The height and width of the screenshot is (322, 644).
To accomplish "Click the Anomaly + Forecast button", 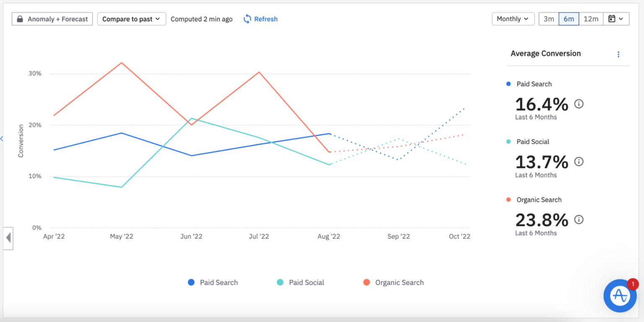I will 52,18.
